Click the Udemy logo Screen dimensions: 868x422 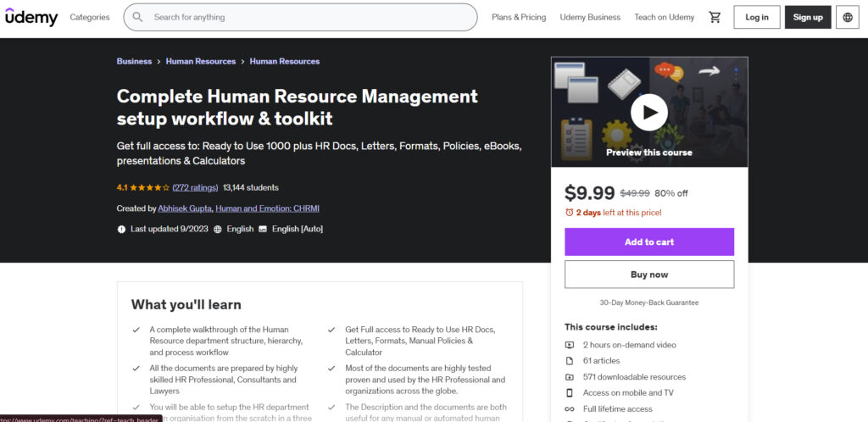coord(31,17)
